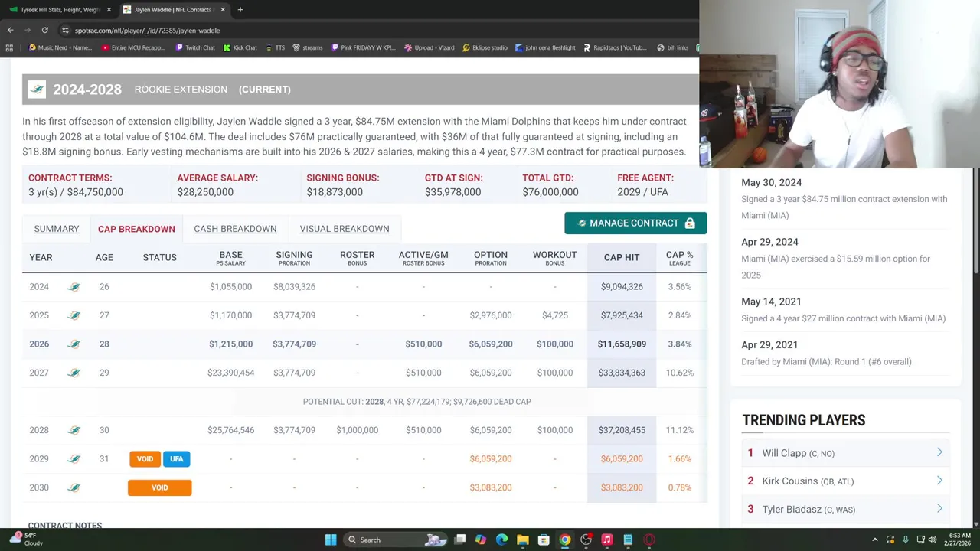This screenshot has width=980, height=551.
Task: Click the page vertical scrollbar
Action: (975, 222)
